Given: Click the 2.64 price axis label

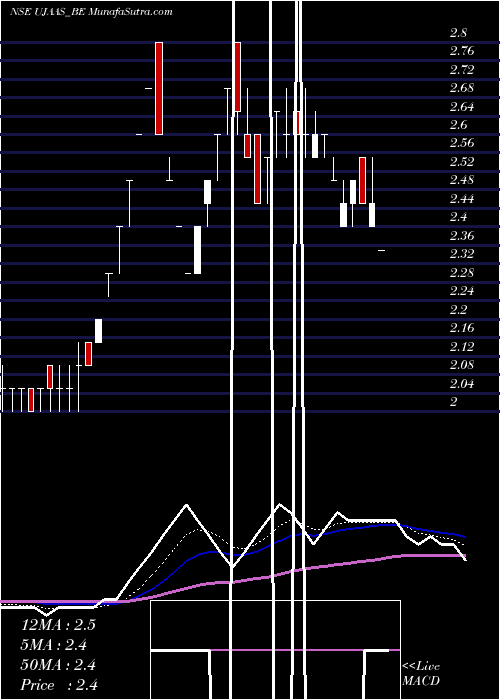Looking at the screenshot, I should pyautogui.click(x=462, y=107).
